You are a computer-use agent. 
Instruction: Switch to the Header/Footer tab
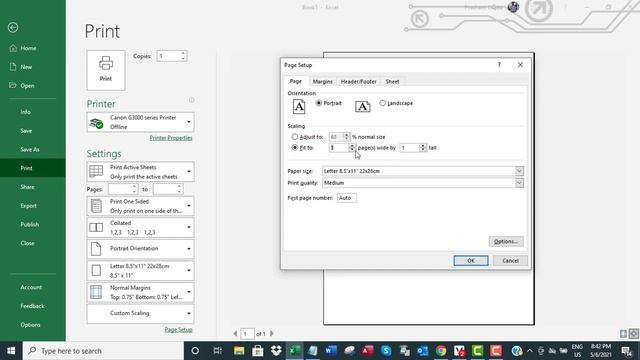click(x=358, y=82)
